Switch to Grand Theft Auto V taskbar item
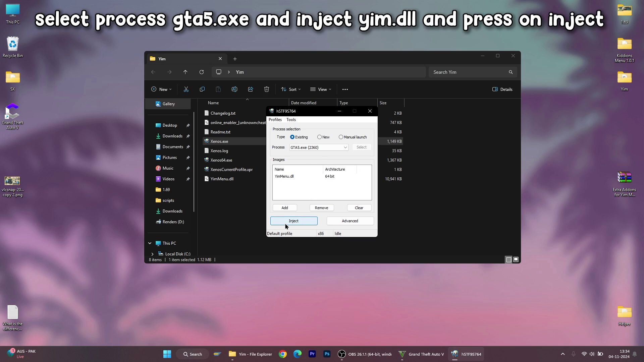 [x=421, y=354]
